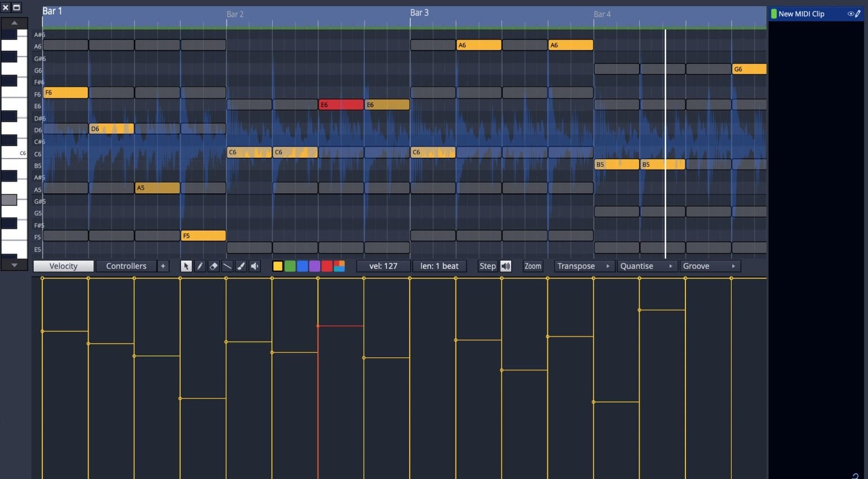Open the Quantise dropdown

pos(646,266)
